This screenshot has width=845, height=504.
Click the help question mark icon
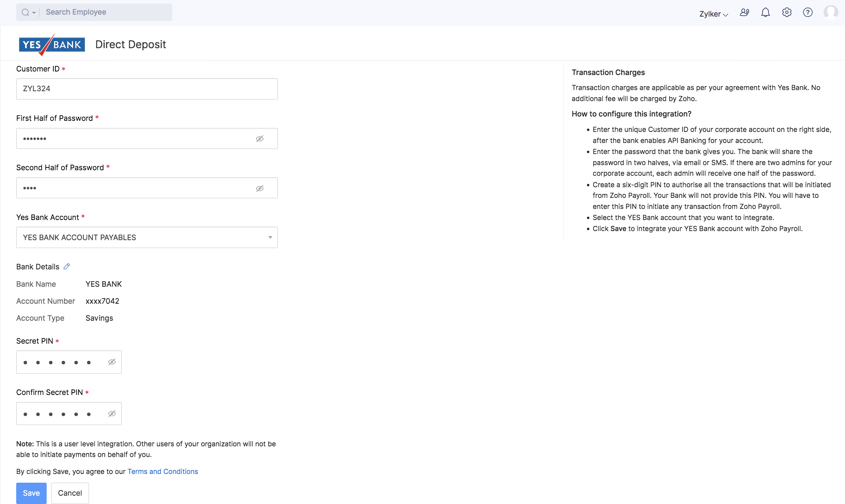pyautogui.click(x=808, y=13)
